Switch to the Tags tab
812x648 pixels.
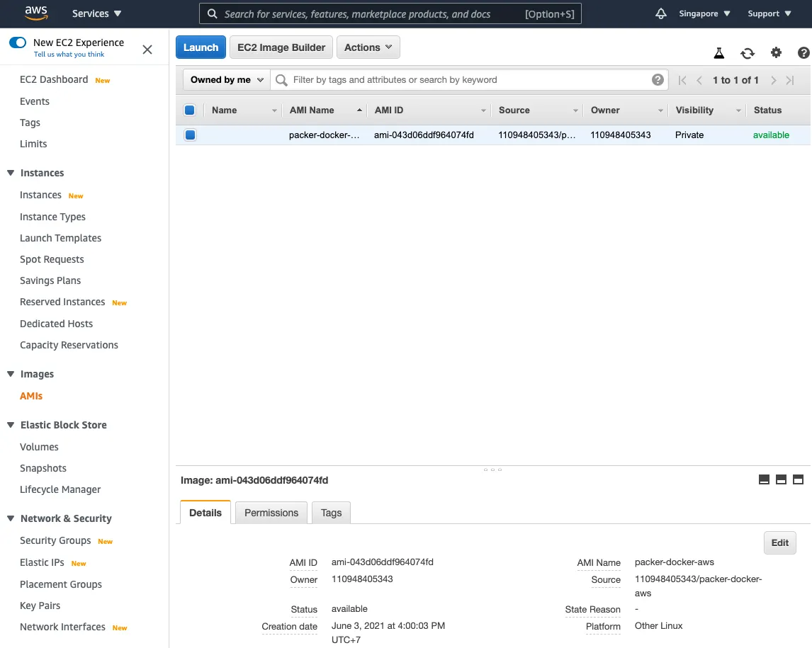331,513
